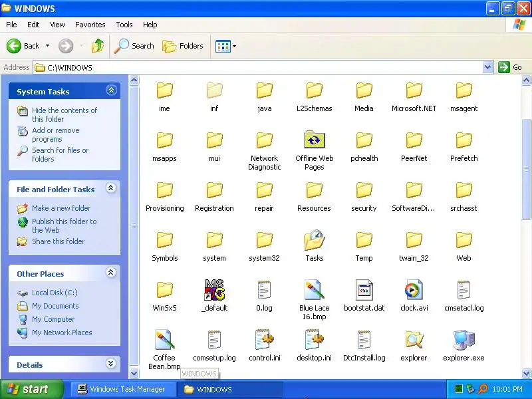Select the DtcInstall.log file icon
This screenshot has height=399, width=532.
tap(364, 340)
